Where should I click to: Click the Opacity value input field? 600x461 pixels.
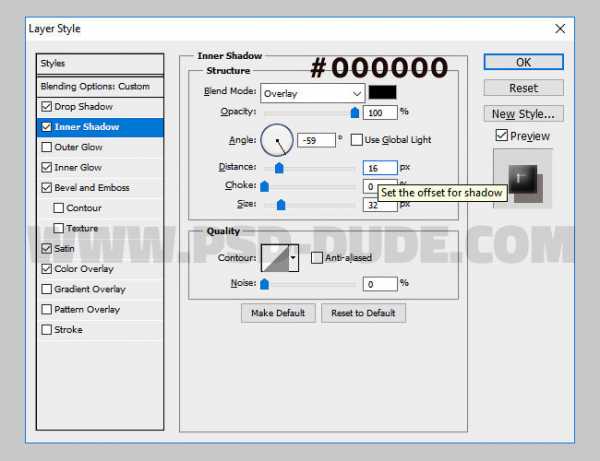pos(380,112)
